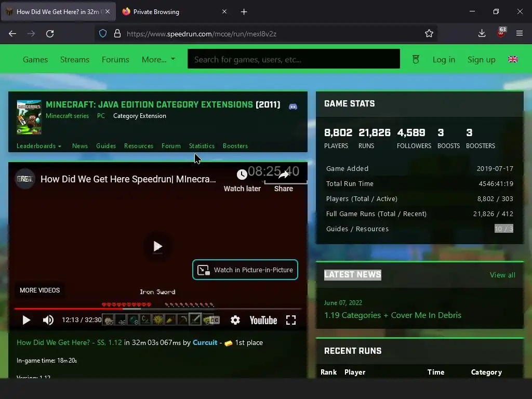532x399 pixels.
Task: Go back with the browser back arrow
Action: click(12, 34)
